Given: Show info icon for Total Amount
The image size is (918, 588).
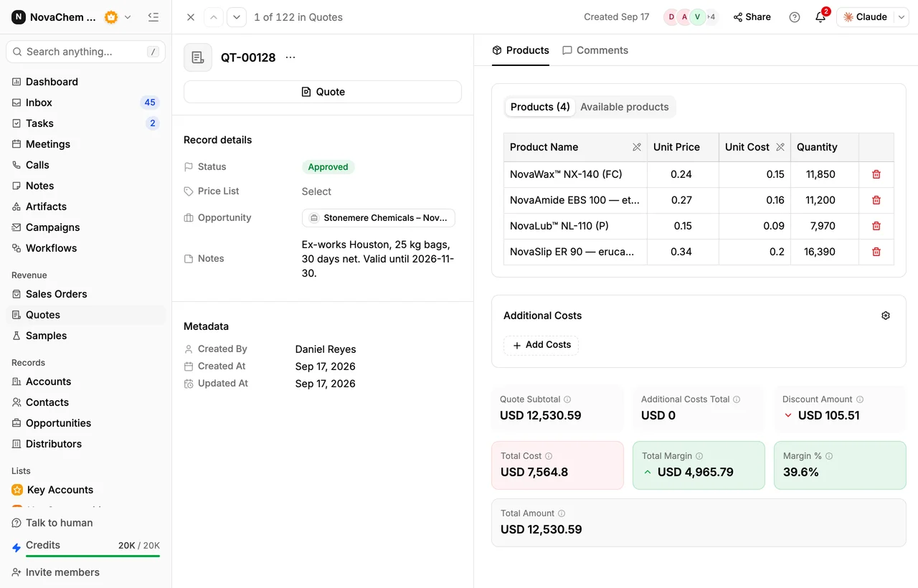Looking at the screenshot, I should 562,513.
